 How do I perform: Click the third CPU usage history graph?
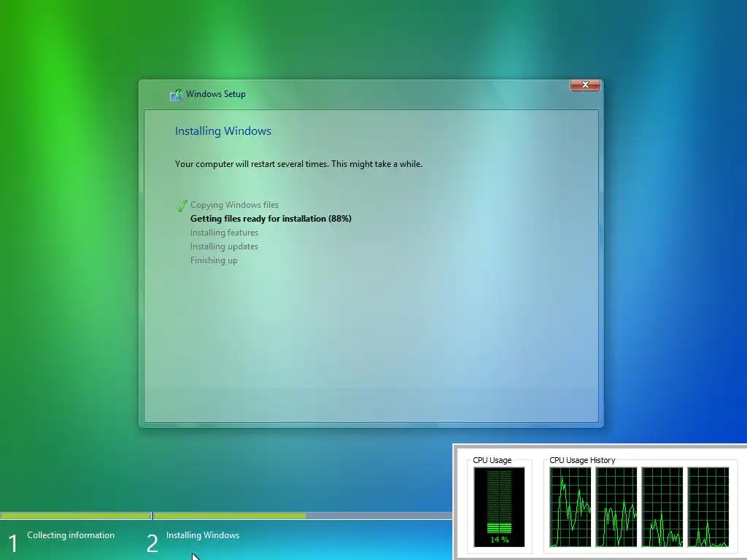pyautogui.click(x=662, y=507)
